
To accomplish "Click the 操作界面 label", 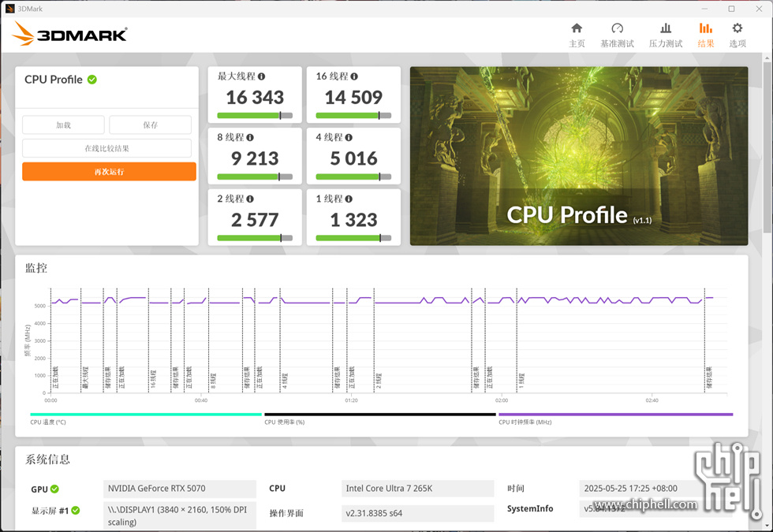I will (x=286, y=513).
